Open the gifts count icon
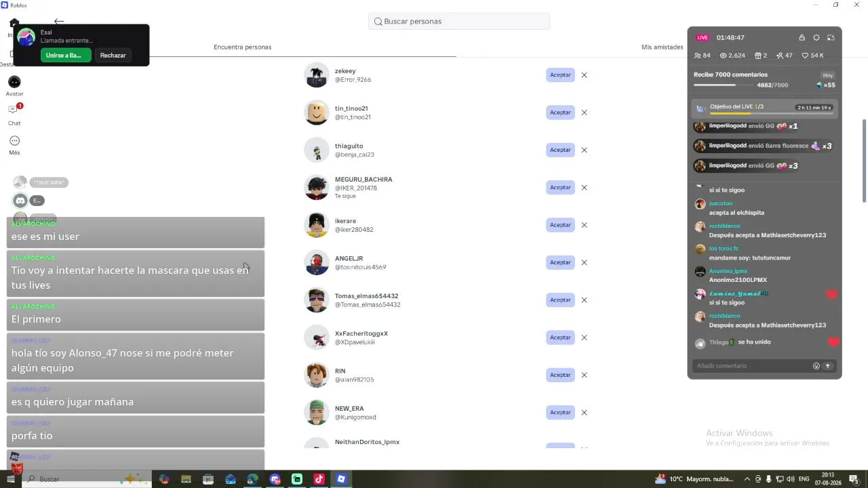The height and width of the screenshot is (488, 868). 758,56
